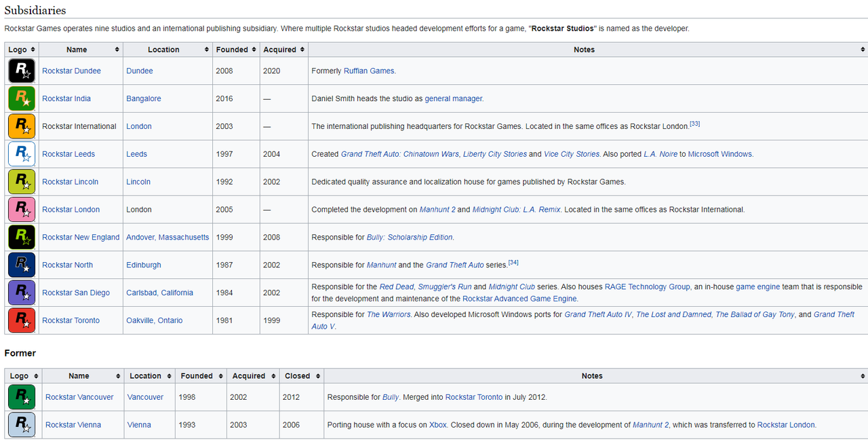Viewport: 868px width, 446px height.
Task: Open the Rockstar International logo image
Action: tap(22, 126)
